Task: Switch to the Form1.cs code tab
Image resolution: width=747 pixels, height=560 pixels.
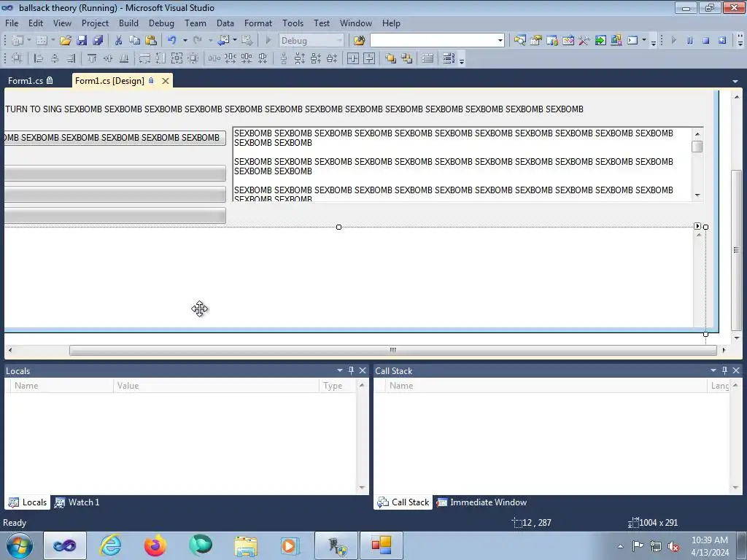Action: click(30, 81)
